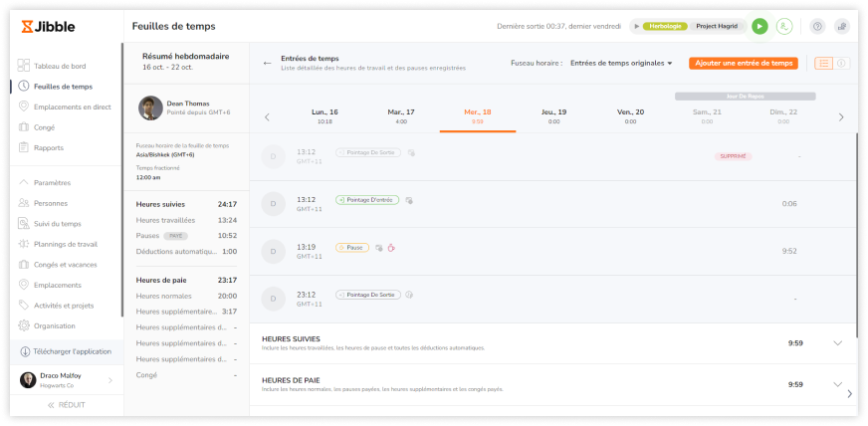Image resolution: width=868 pixels, height=426 pixels.
Task: Start timer with green play button
Action: pyautogui.click(x=759, y=26)
